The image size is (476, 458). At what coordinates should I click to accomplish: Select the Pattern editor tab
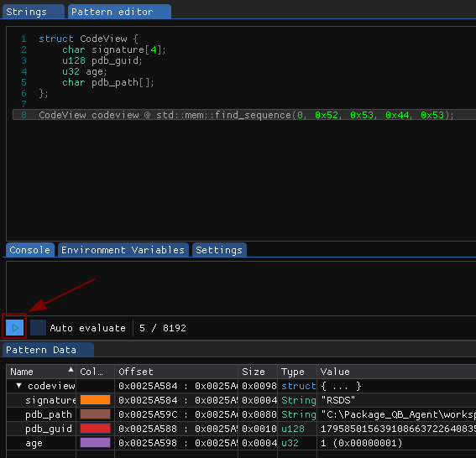coord(119,12)
